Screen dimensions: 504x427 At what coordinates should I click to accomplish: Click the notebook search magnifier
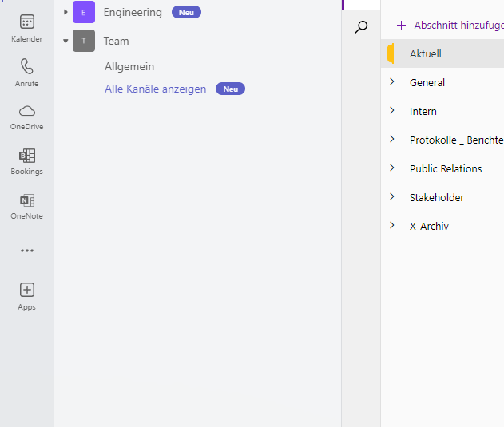361,27
